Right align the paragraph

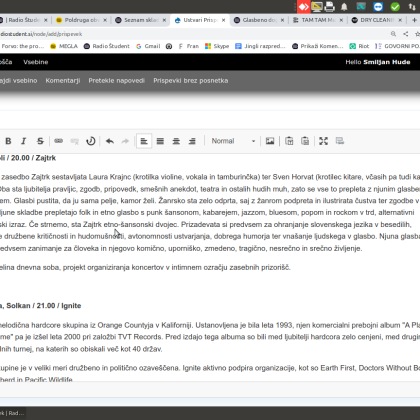pyautogui.click(x=192, y=141)
